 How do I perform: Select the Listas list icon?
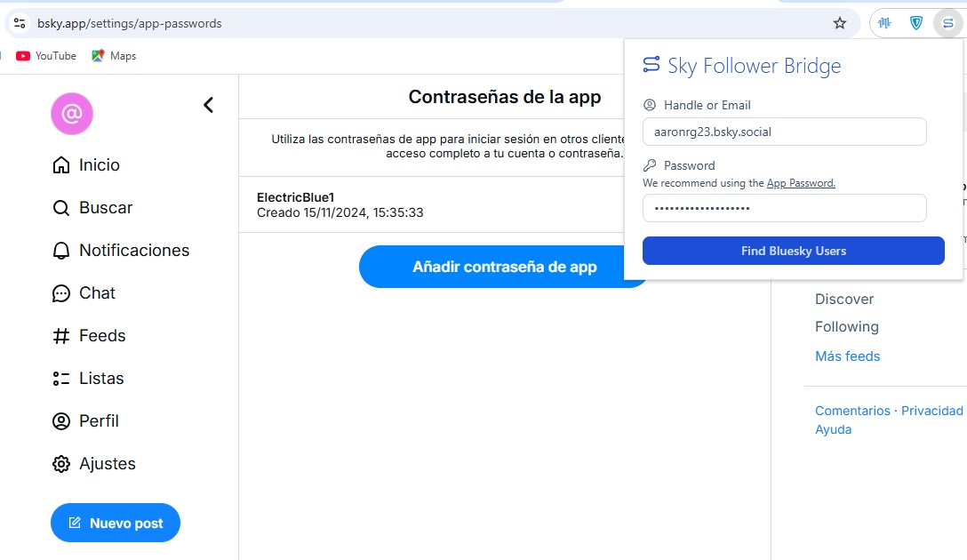[x=60, y=378]
